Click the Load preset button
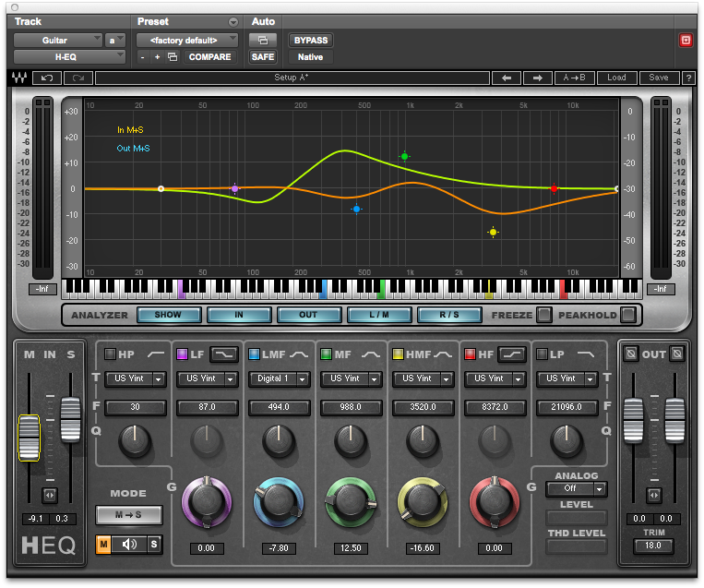Viewport: 704px width, 588px height. pyautogui.click(x=616, y=78)
